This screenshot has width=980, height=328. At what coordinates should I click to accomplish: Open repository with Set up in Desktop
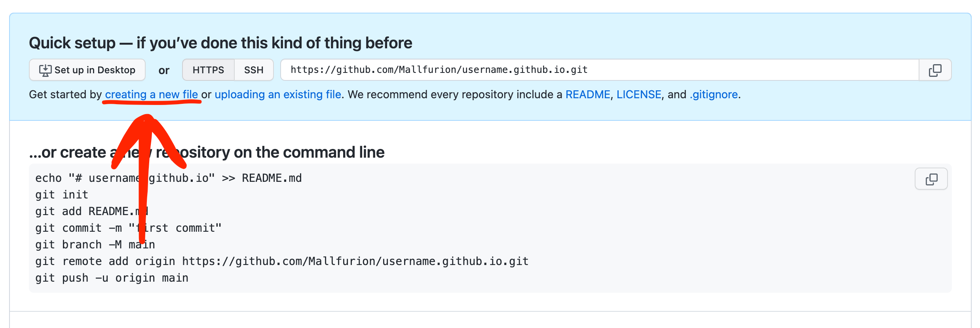tap(87, 70)
